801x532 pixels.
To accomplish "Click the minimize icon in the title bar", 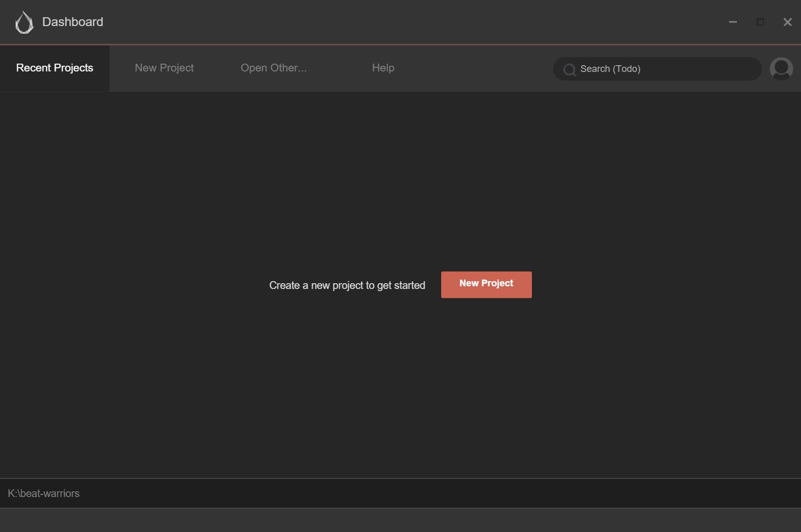I will tap(733, 22).
